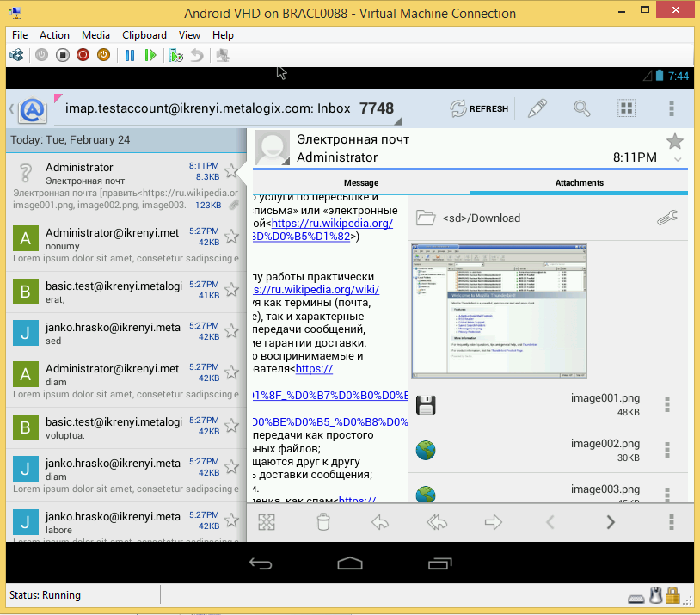The image size is (700, 615).
Task: Open the Clipboard menu
Action: point(144,35)
